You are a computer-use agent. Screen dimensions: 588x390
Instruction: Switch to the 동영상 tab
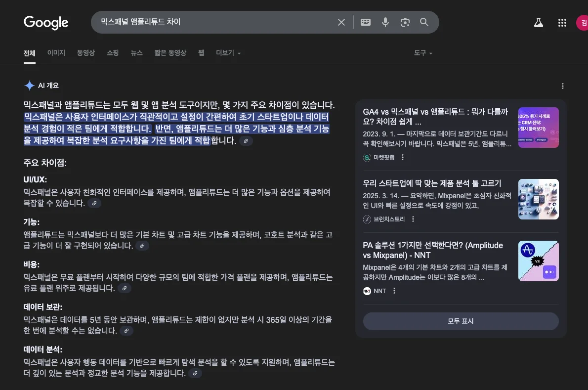[86, 53]
